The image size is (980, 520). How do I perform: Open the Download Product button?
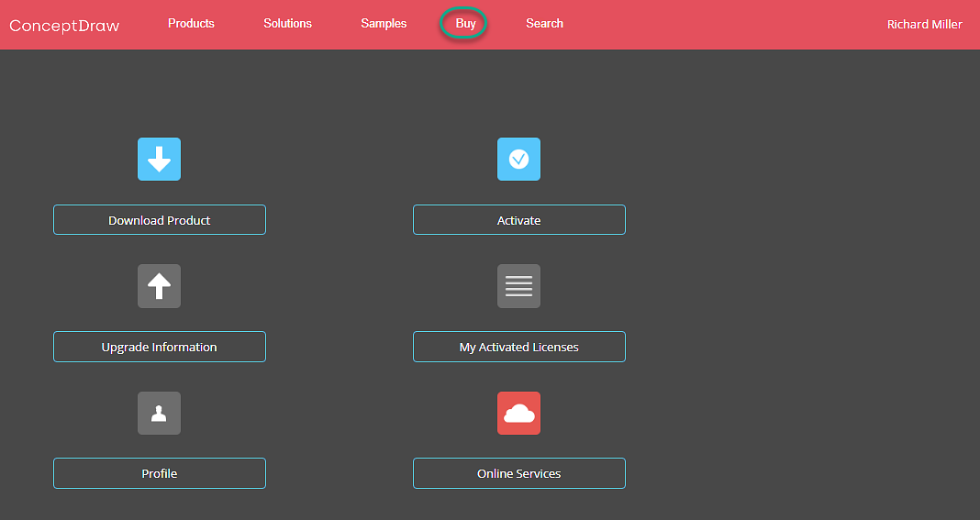[160, 220]
